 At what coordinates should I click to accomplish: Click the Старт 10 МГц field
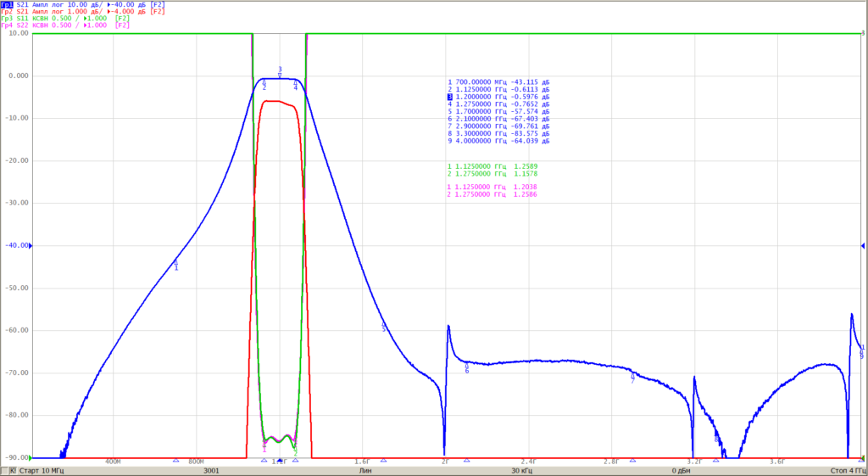point(42,471)
